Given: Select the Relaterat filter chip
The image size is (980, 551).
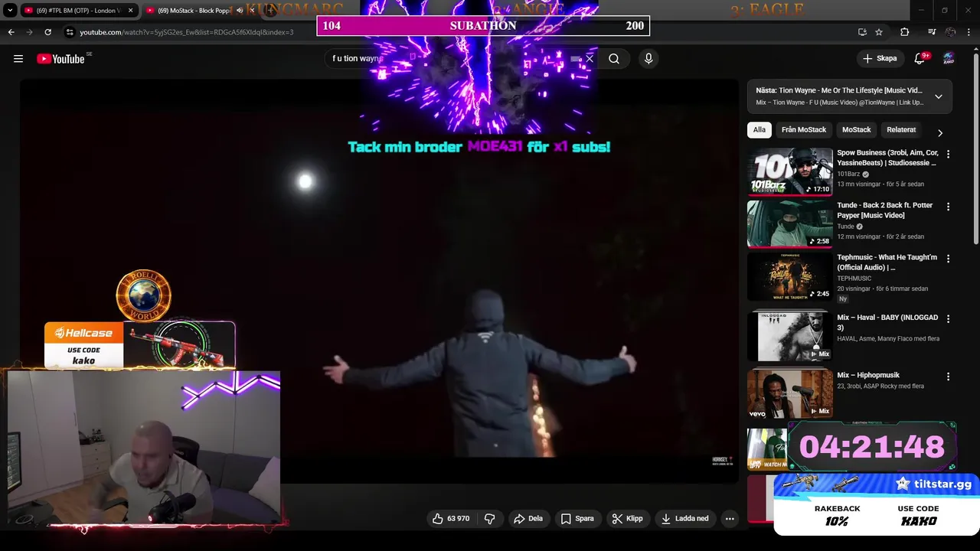Looking at the screenshot, I should [901, 130].
